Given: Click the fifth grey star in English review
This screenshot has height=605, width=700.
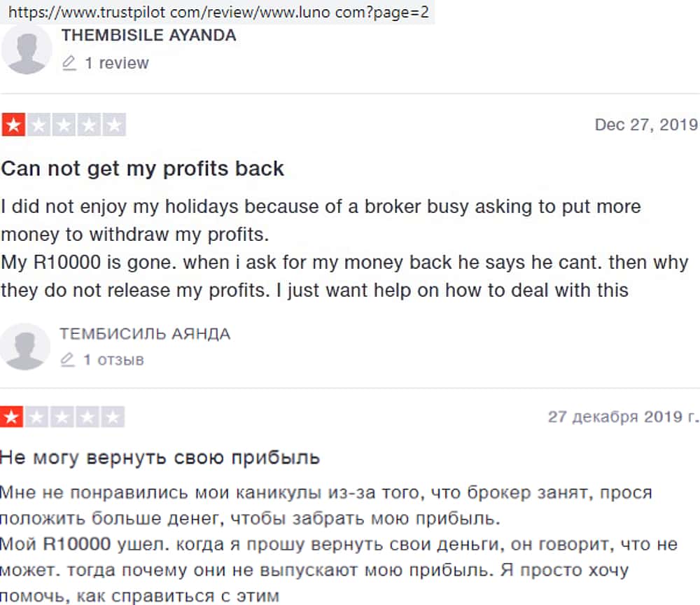Looking at the screenshot, I should click(x=114, y=126).
